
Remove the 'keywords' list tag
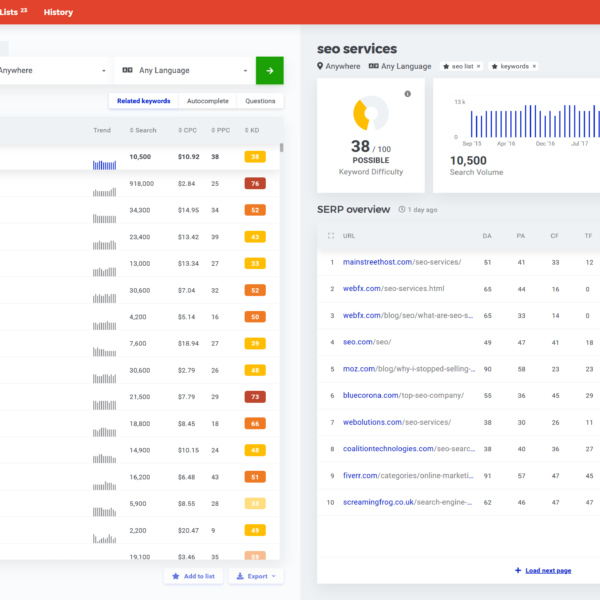point(534,66)
